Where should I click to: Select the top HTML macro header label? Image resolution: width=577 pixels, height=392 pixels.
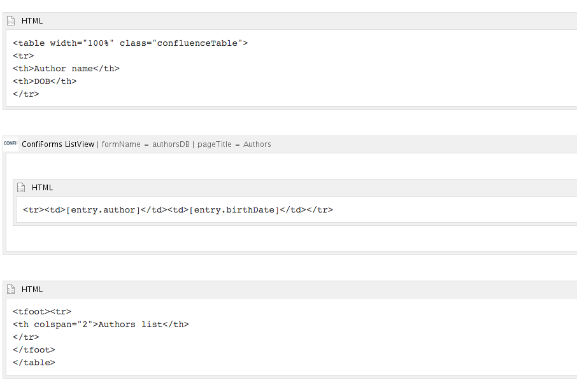tap(32, 21)
